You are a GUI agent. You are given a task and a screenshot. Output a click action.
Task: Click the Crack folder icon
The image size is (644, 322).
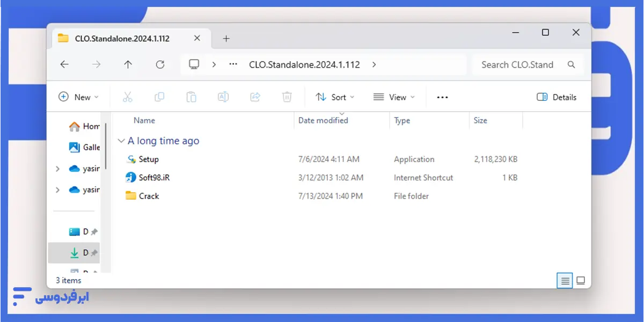[x=131, y=195]
